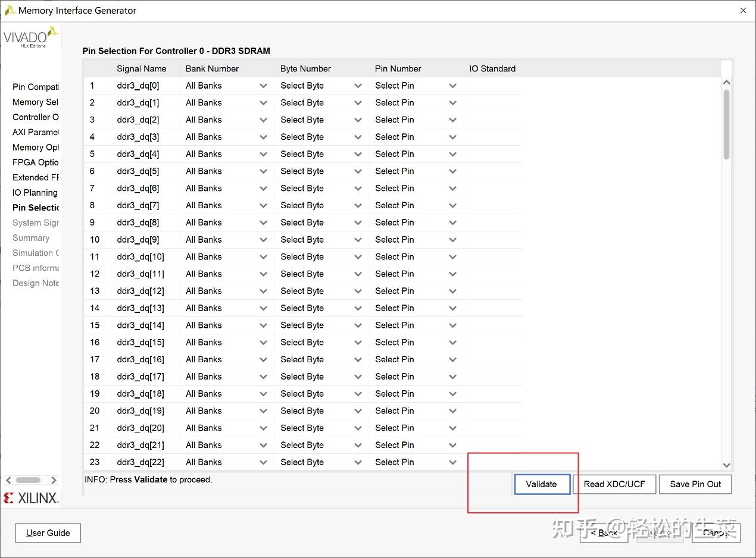The height and width of the screenshot is (558, 756).
Task: Click the sidebar horizontal scrollbar thumb
Action: tap(28, 480)
